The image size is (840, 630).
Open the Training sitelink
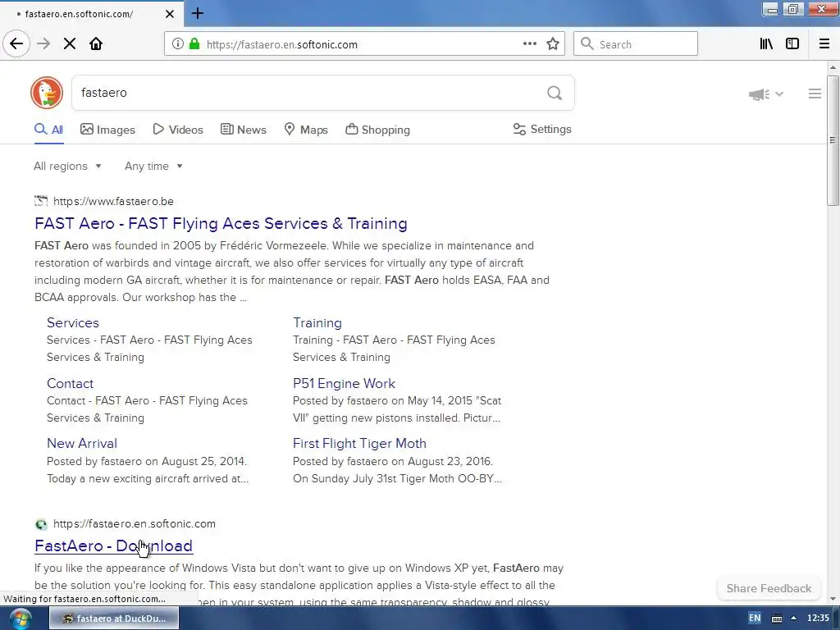pyautogui.click(x=317, y=322)
